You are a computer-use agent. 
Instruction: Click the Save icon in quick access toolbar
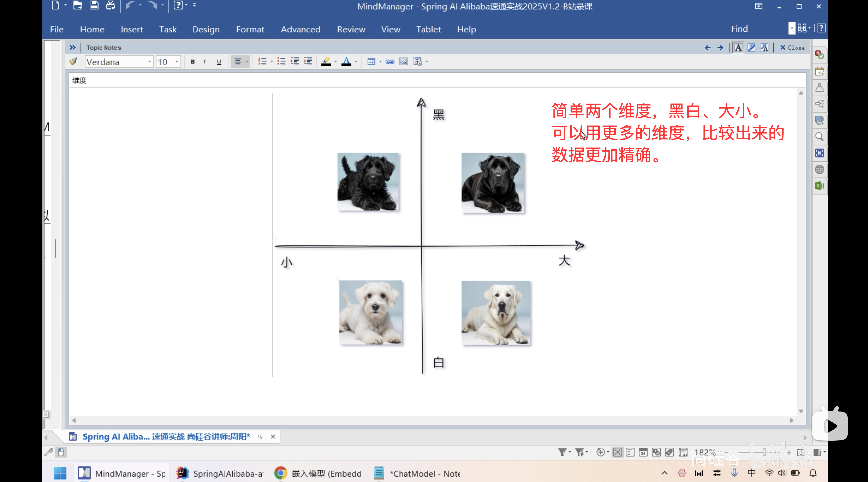(x=94, y=5)
